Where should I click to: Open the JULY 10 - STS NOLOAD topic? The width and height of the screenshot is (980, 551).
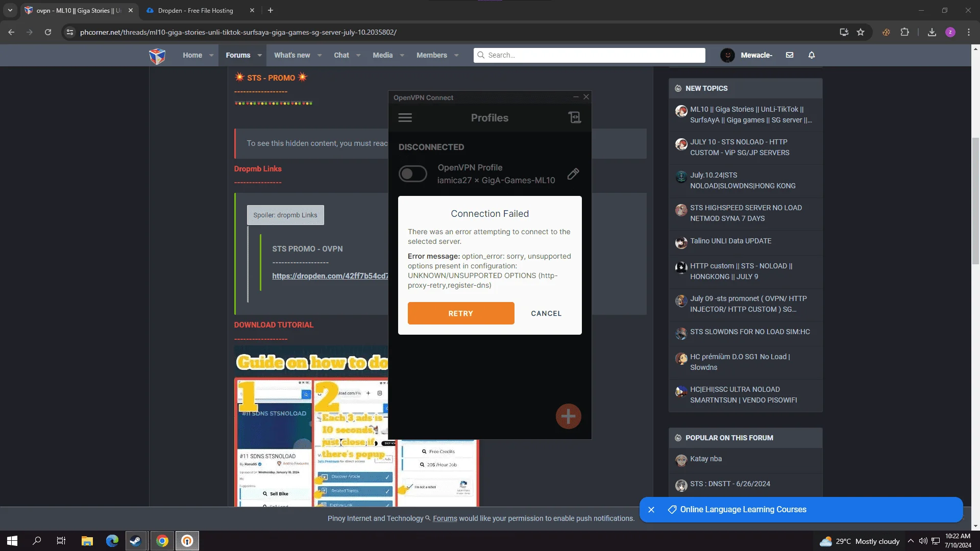point(740,147)
